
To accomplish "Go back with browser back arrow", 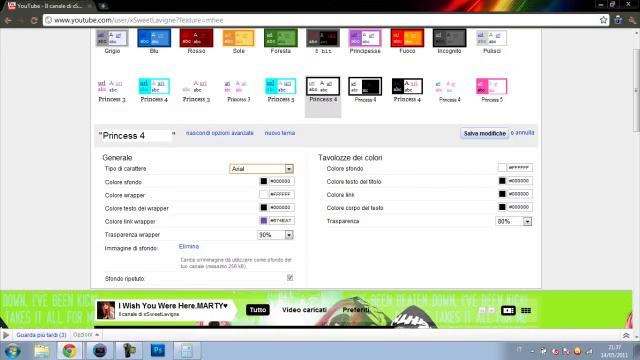I will (x=8, y=20).
